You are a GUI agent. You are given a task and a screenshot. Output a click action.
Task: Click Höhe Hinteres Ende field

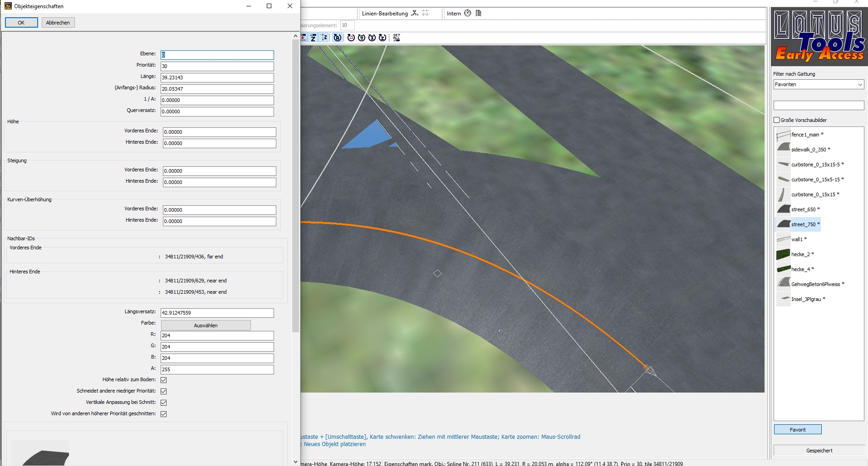[x=220, y=143]
